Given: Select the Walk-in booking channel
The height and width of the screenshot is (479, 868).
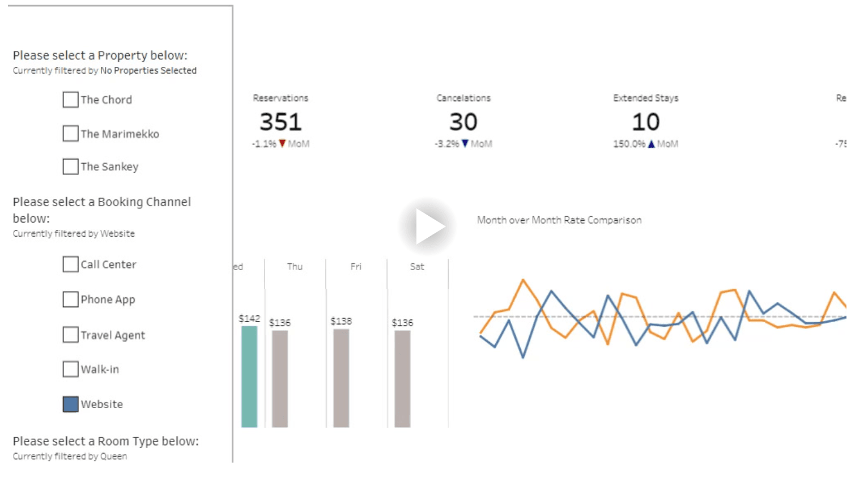Looking at the screenshot, I should pyautogui.click(x=71, y=369).
